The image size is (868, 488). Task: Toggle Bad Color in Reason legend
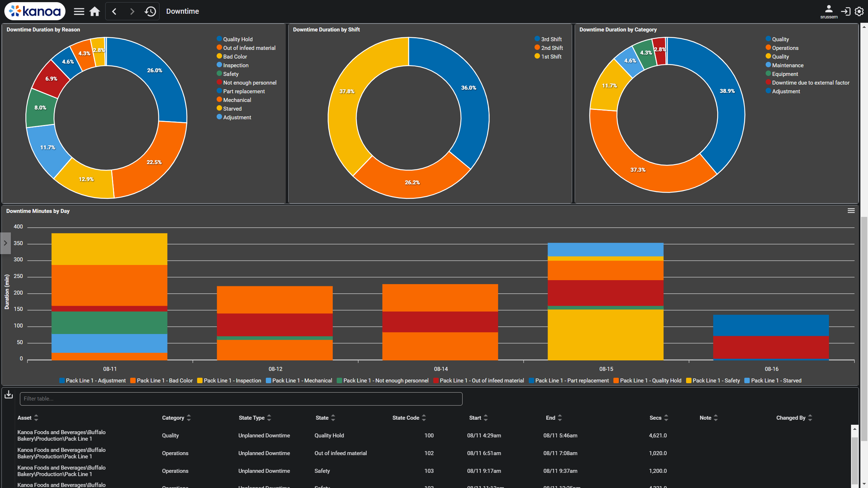(x=232, y=56)
